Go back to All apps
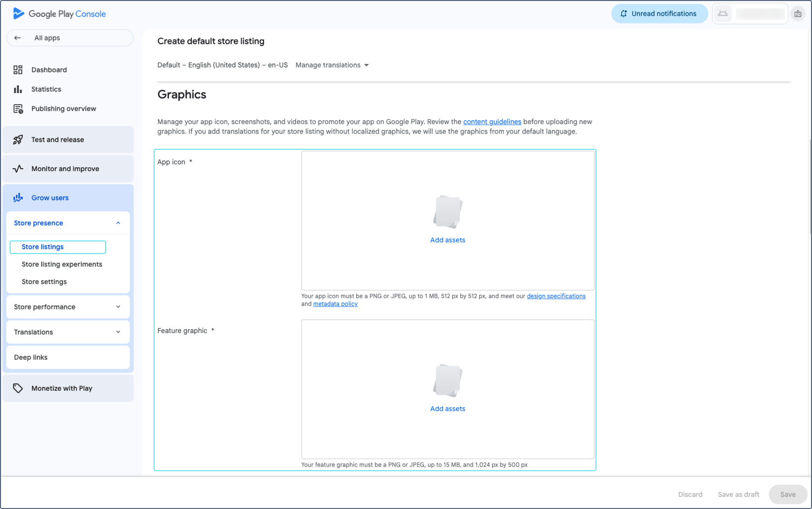812x509 pixels. tap(70, 38)
